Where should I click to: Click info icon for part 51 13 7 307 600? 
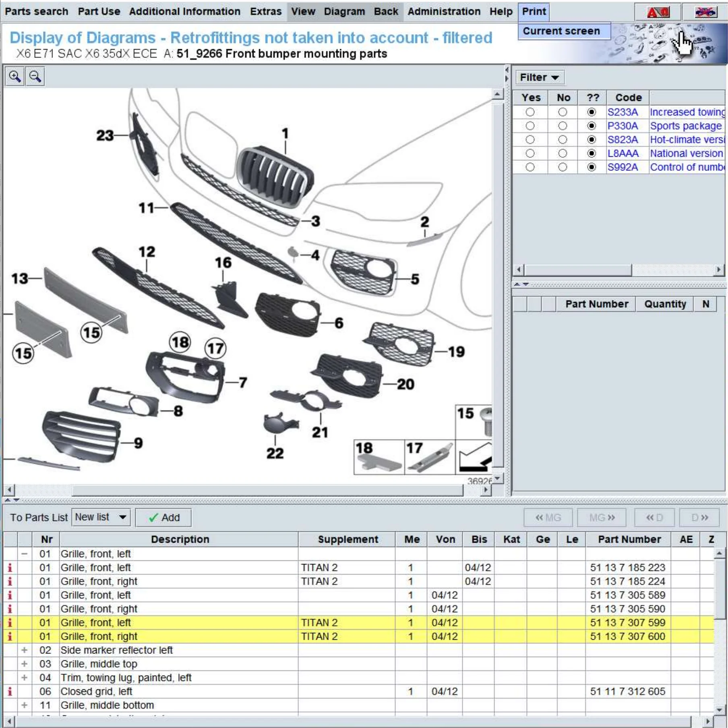click(x=10, y=637)
